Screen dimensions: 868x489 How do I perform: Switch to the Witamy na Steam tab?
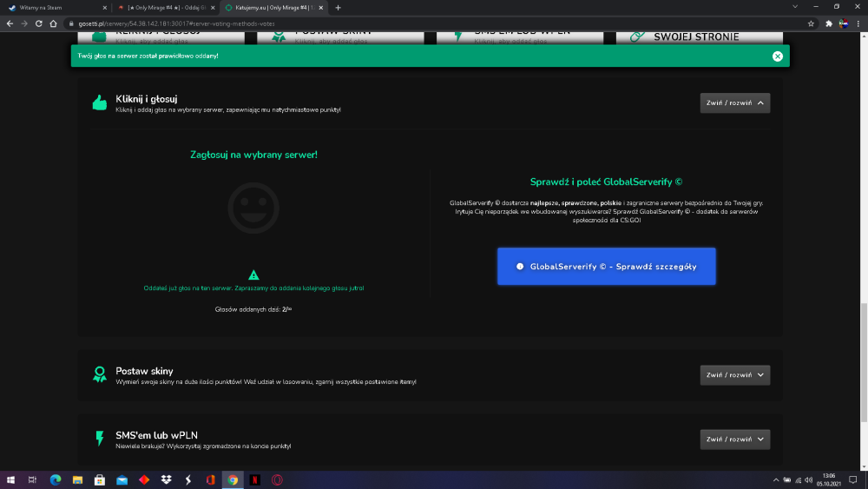click(x=56, y=8)
